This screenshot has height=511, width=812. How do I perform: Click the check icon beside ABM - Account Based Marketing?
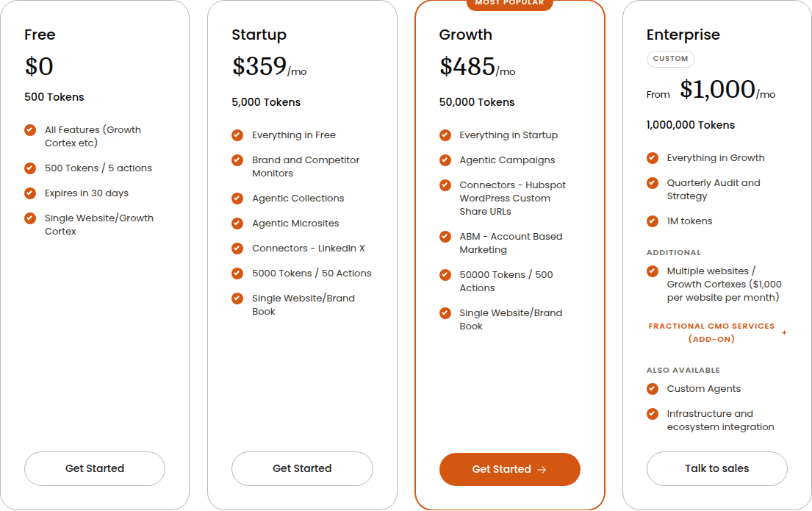pyautogui.click(x=445, y=237)
